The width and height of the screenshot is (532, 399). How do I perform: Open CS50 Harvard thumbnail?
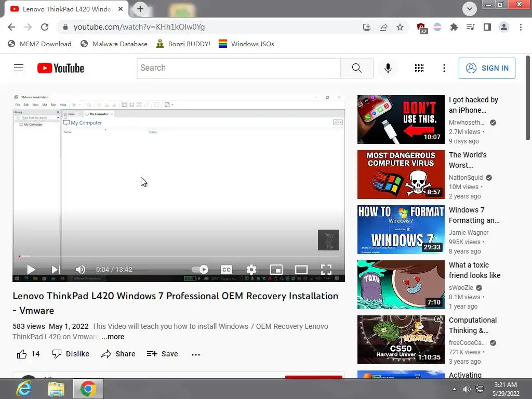point(401,340)
